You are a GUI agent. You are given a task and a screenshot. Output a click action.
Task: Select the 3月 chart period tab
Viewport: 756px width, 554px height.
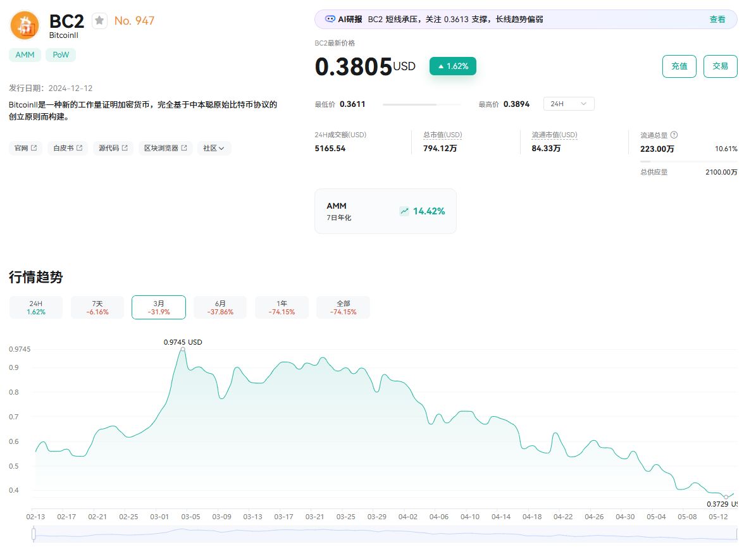click(159, 307)
